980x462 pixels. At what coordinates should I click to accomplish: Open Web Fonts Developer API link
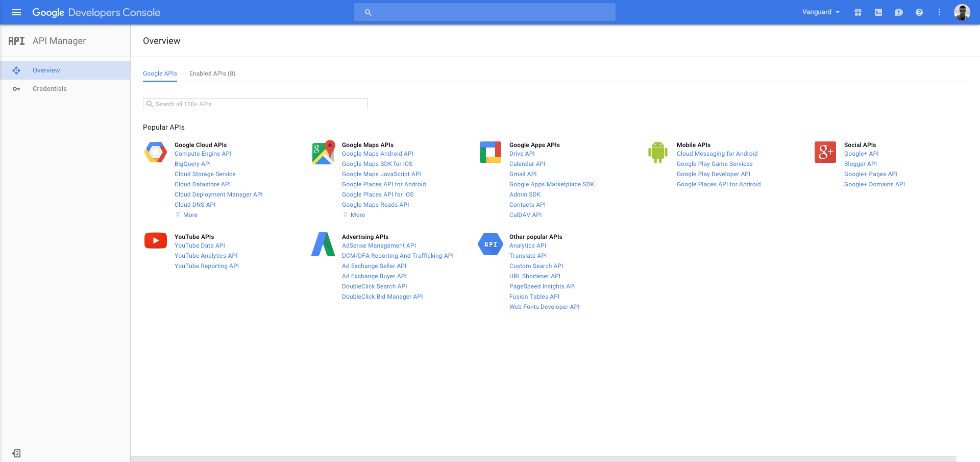click(x=545, y=307)
